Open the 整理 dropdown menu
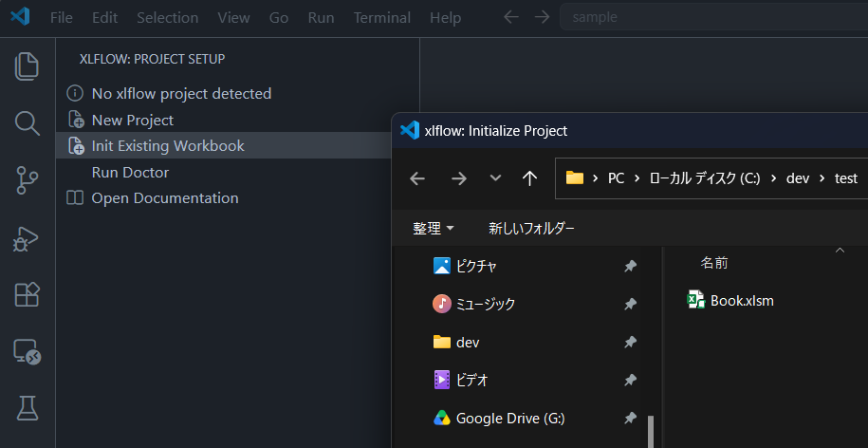 434,228
